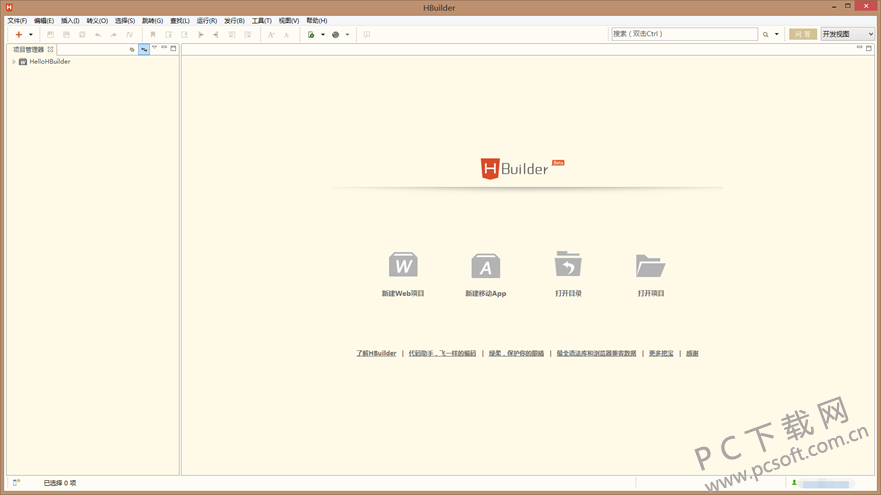Viewport: 881px width, 495px height.
Task: Click the tan 问答 button
Action: coord(802,34)
